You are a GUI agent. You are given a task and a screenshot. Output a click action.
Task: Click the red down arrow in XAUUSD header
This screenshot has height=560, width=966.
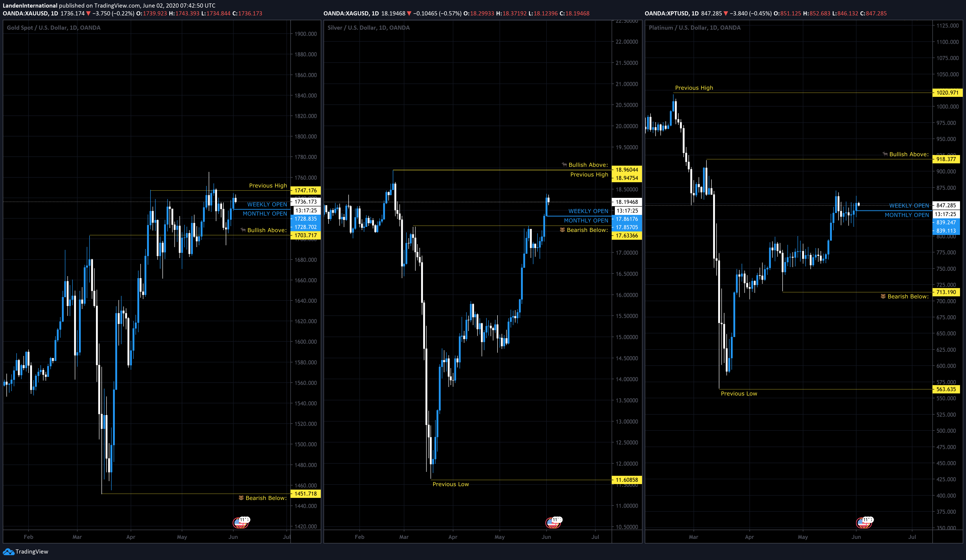(88, 13)
